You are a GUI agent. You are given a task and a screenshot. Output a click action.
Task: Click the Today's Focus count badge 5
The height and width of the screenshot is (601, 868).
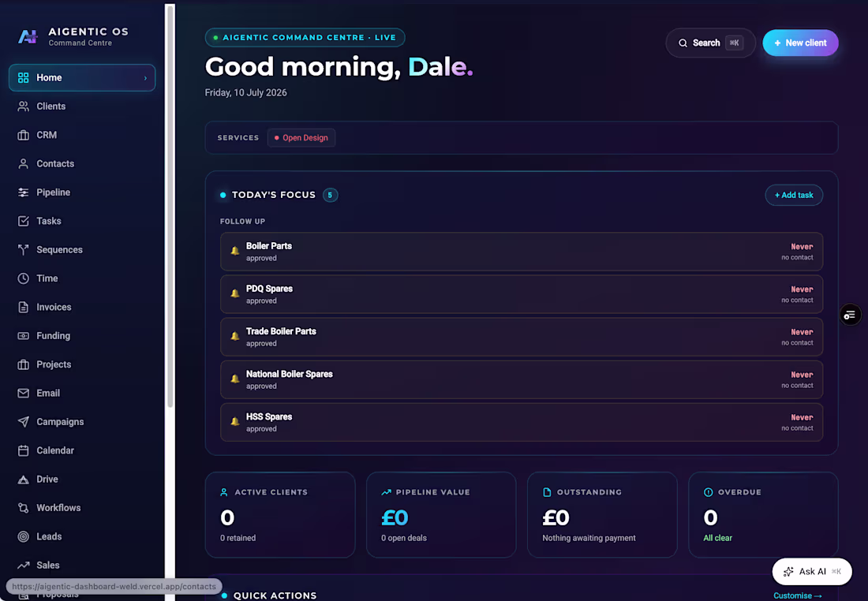(x=330, y=195)
